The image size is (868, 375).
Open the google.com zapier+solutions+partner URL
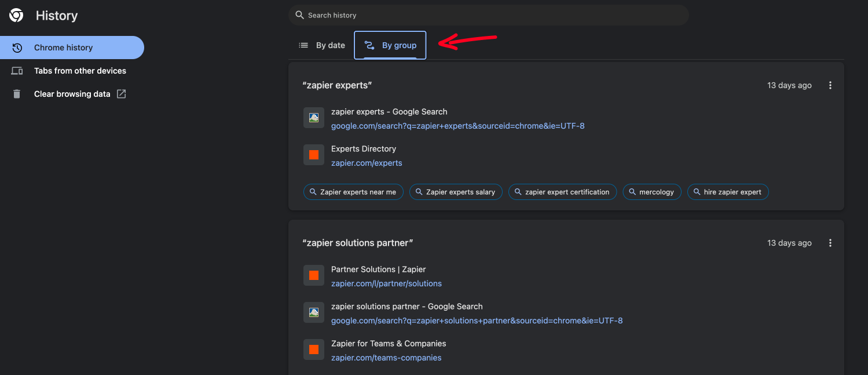[x=477, y=321]
